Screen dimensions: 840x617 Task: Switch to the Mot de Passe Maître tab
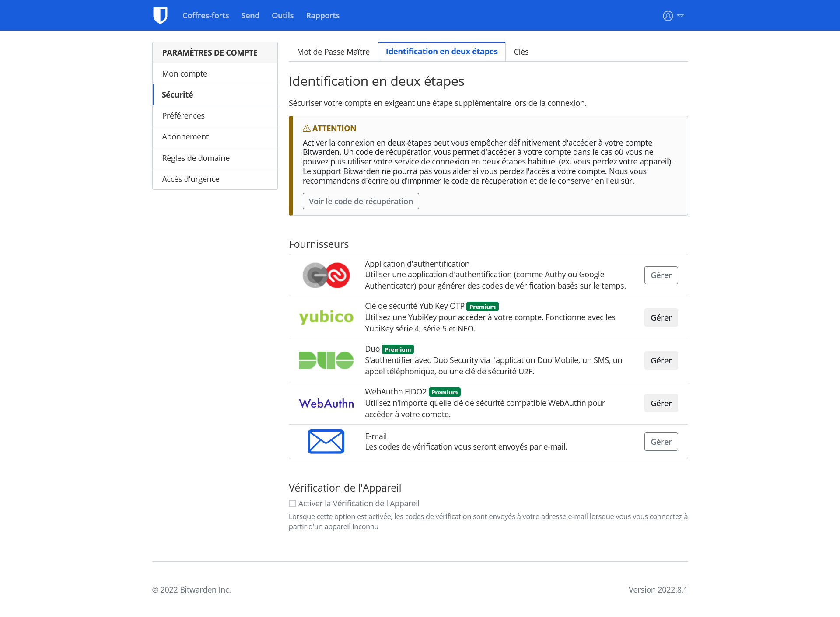333,52
